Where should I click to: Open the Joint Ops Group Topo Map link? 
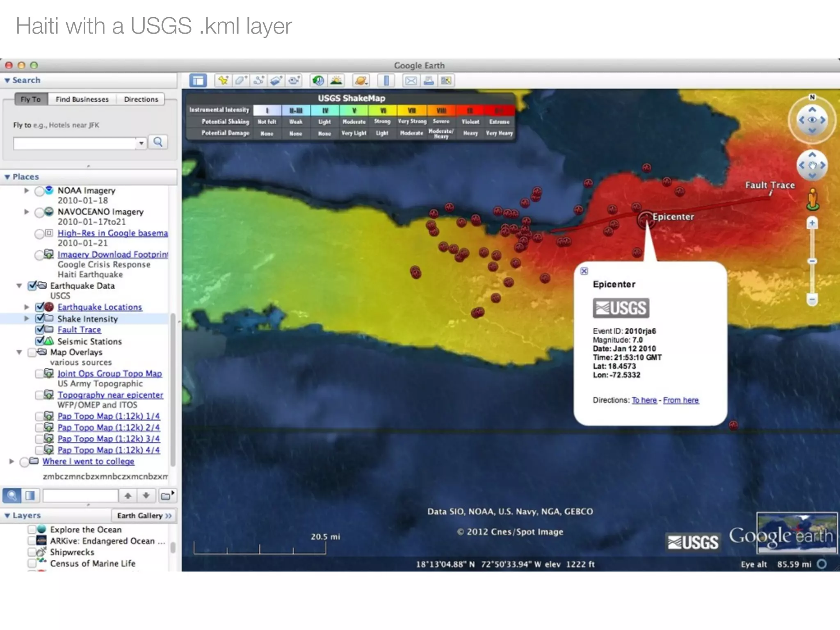(x=110, y=374)
